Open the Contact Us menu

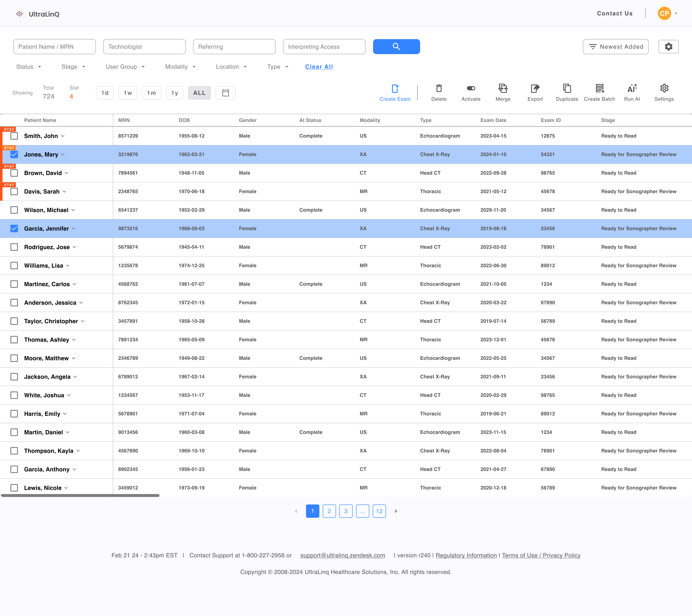pyautogui.click(x=615, y=13)
